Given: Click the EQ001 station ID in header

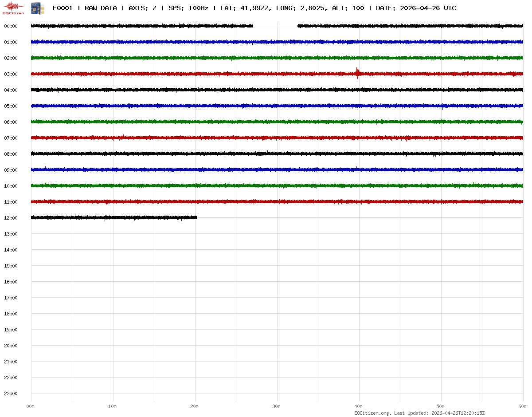Looking at the screenshot, I should [x=63, y=8].
